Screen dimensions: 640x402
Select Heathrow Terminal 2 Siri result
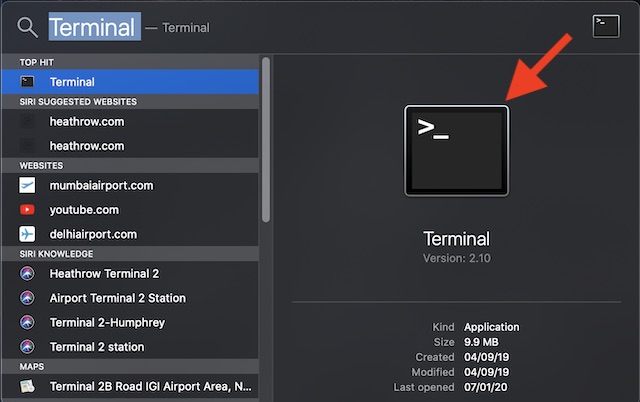pyautogui.click(x=104, y=273)
